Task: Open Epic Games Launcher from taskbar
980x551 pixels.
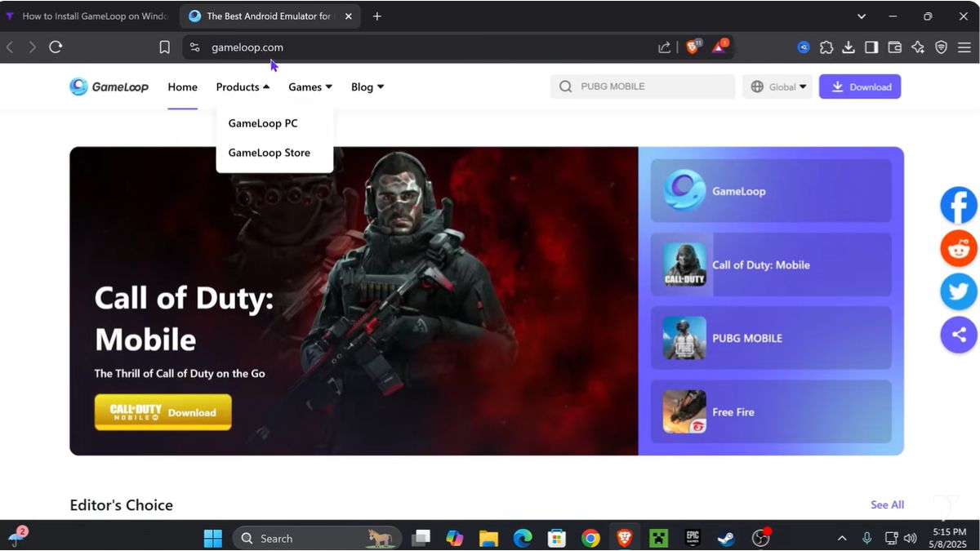Action: click(x=693, y=538)
